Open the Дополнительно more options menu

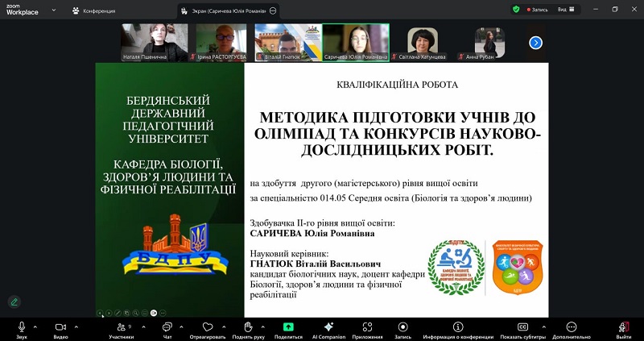point(572,327)
